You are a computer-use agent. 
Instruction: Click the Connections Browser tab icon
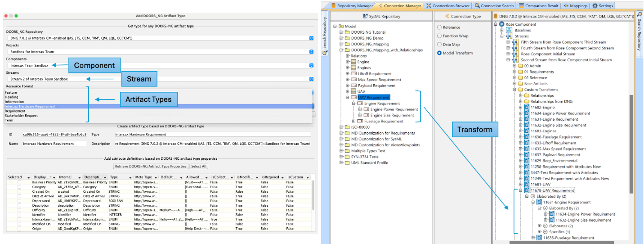pos(429,6)
